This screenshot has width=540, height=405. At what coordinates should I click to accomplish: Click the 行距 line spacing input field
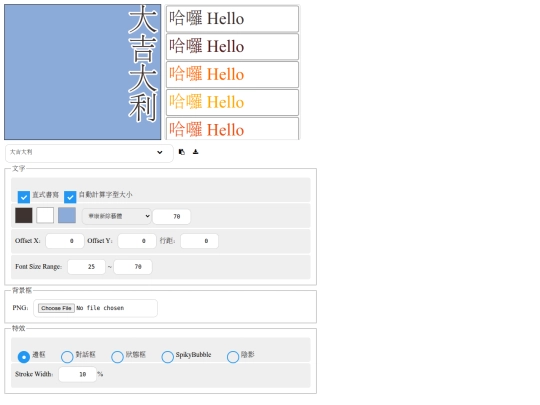pos(199,241)
